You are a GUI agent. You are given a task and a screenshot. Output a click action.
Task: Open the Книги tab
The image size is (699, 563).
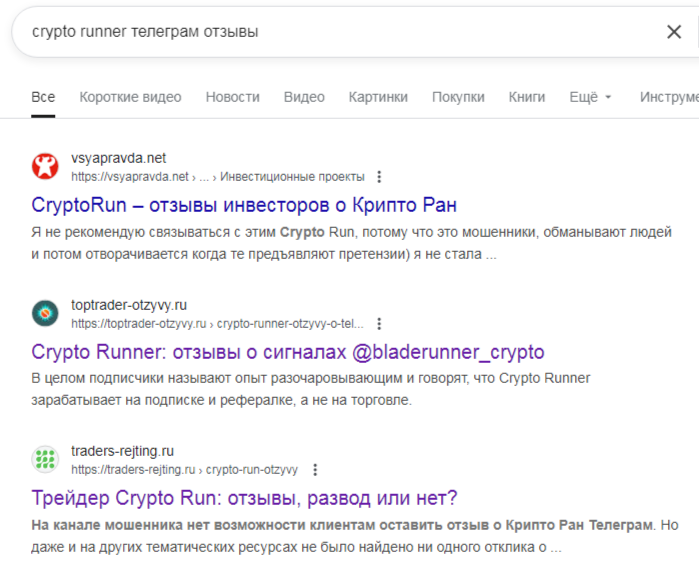[526, 97]
